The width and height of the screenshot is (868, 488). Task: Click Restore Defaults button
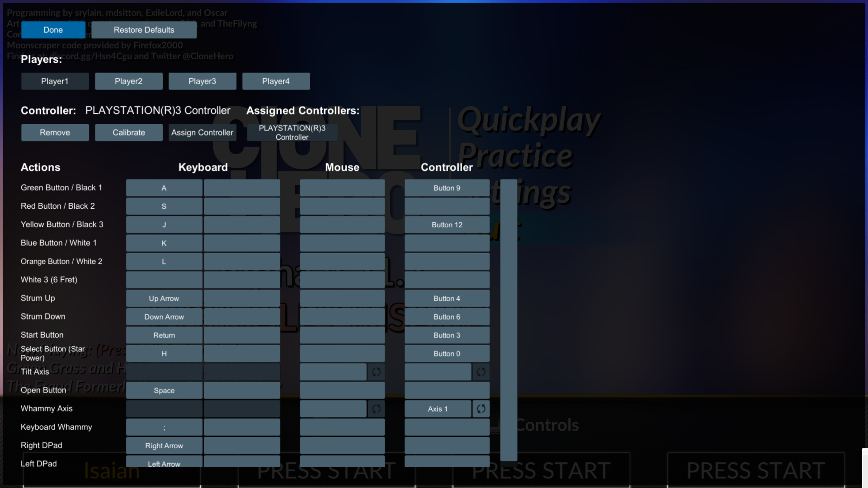[x=144, y=30]
